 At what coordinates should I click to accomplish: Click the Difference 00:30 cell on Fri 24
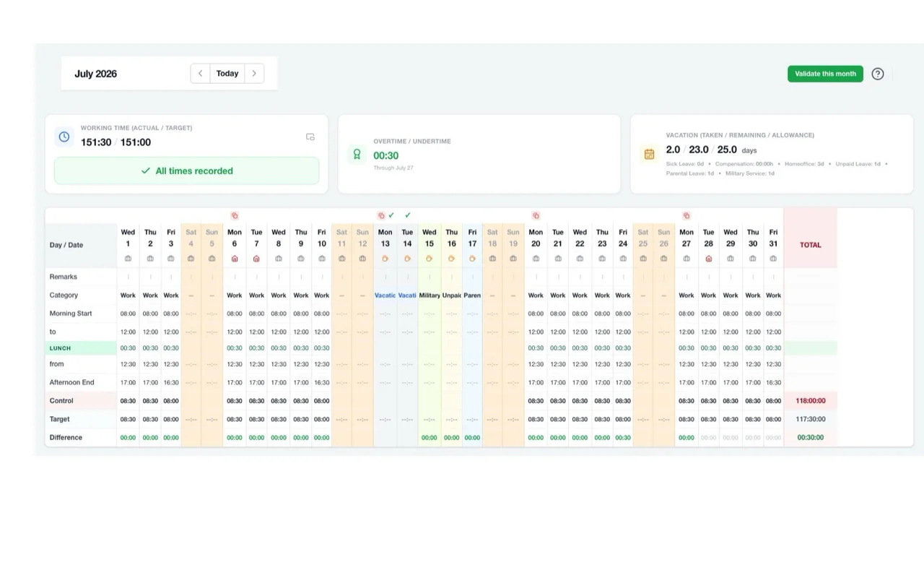(x=623, y=438)
